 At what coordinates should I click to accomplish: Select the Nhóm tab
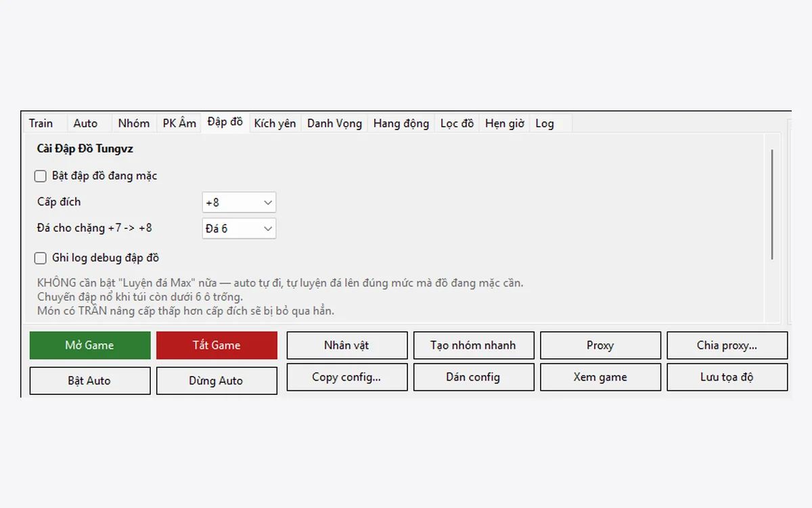coord(134,123)
